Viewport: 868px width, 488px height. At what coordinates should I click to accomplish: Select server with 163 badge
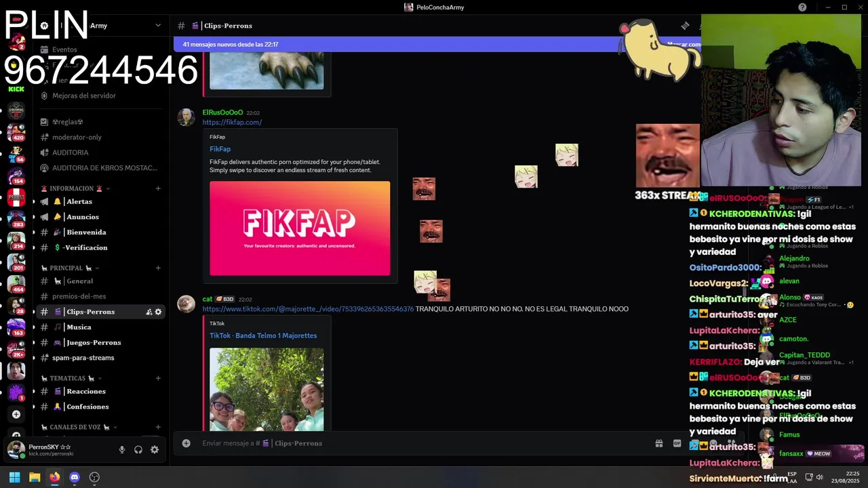coord(16,327)
